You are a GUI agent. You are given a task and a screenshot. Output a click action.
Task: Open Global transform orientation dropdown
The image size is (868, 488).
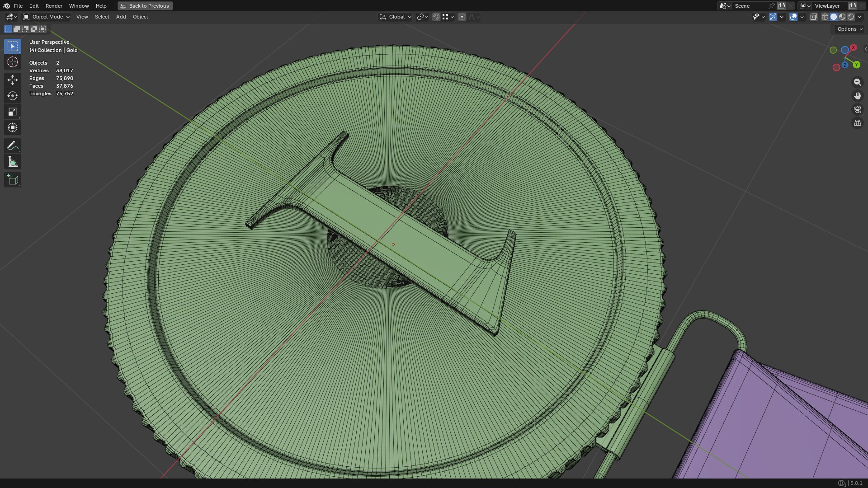pyautogui.click(x=395, y=17)
